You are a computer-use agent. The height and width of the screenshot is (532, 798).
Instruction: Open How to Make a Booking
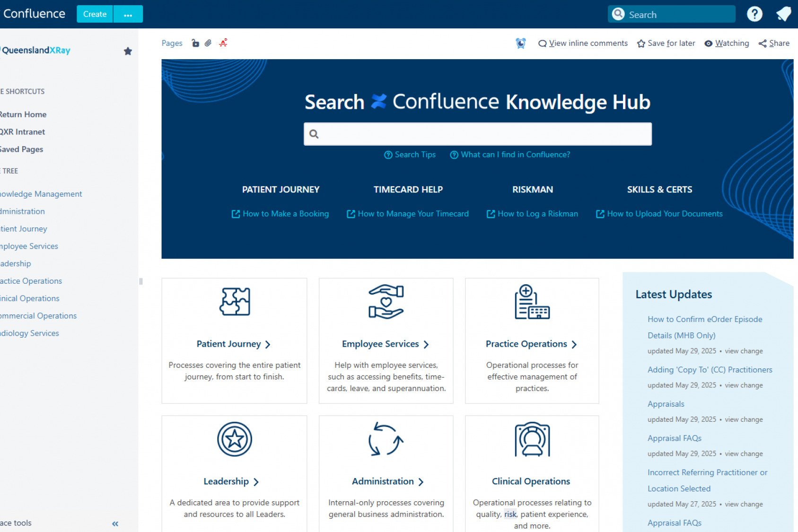coord(280,214)
